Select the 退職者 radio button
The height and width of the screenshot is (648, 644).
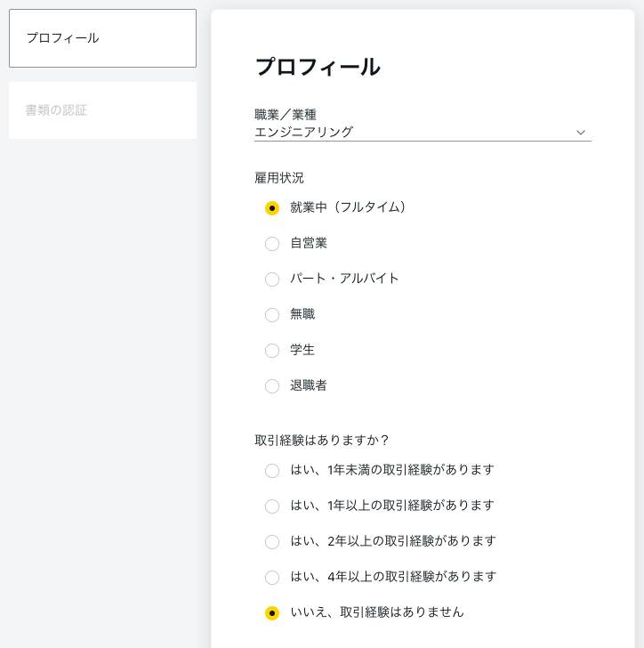[272, 386]
